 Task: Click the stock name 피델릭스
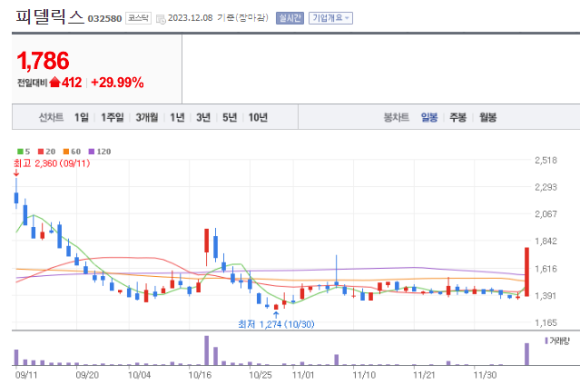point(50,17)
